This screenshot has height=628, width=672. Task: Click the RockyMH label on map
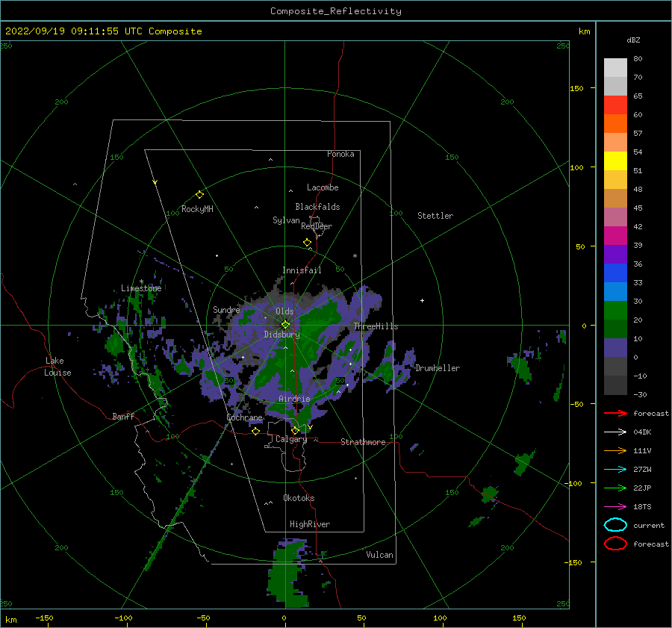point(197,209)
